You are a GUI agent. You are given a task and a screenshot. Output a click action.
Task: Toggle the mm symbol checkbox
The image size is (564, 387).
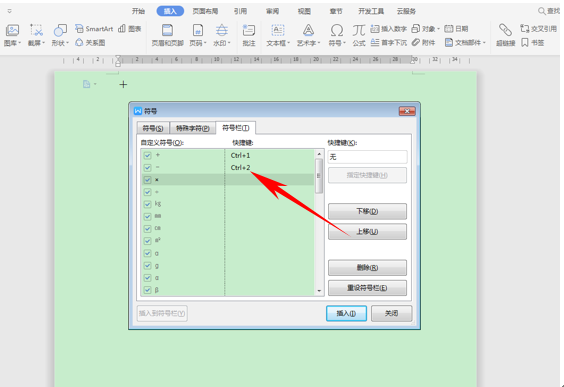click(x=147, y=217)
